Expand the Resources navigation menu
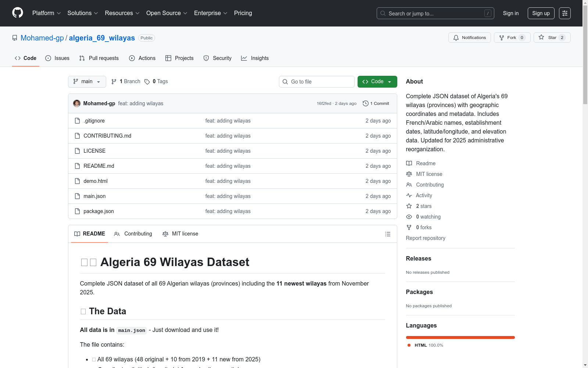 (122, 13)
